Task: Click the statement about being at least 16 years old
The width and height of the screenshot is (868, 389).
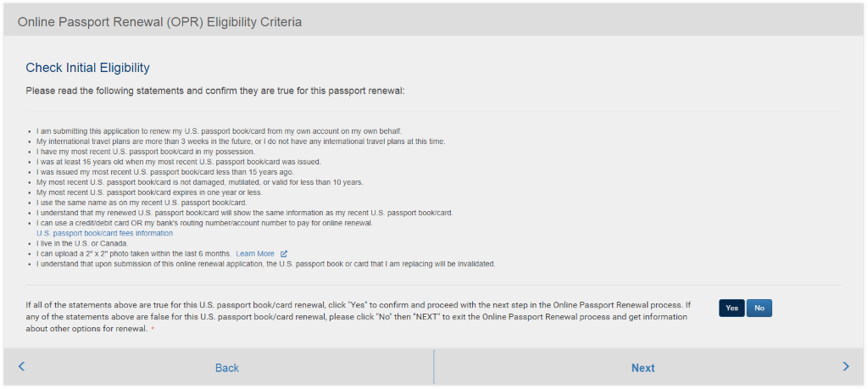Action: [x=176, y=162]
